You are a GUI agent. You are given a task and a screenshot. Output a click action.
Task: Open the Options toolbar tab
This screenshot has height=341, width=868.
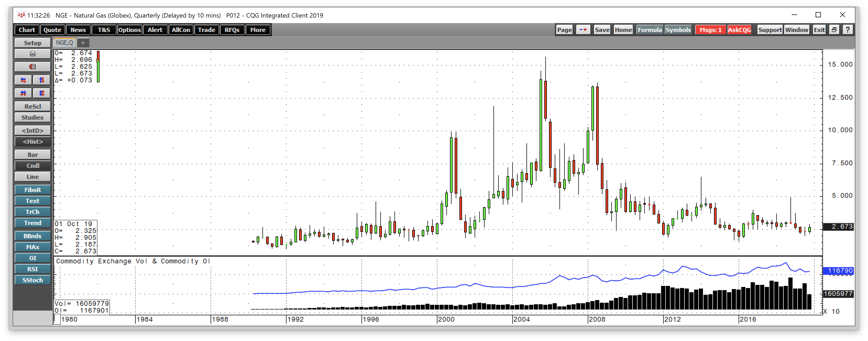[129, 30]
